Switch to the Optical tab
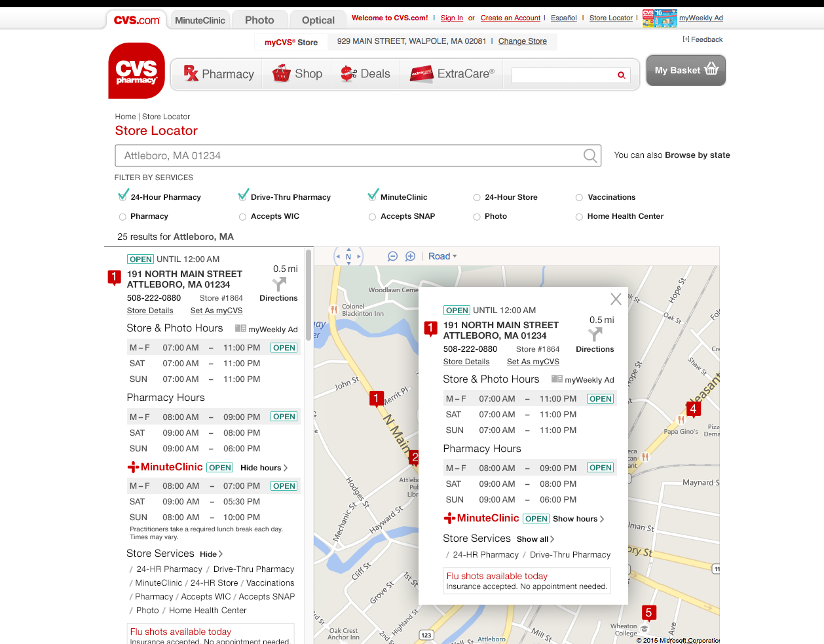 (x=318, y=20)
